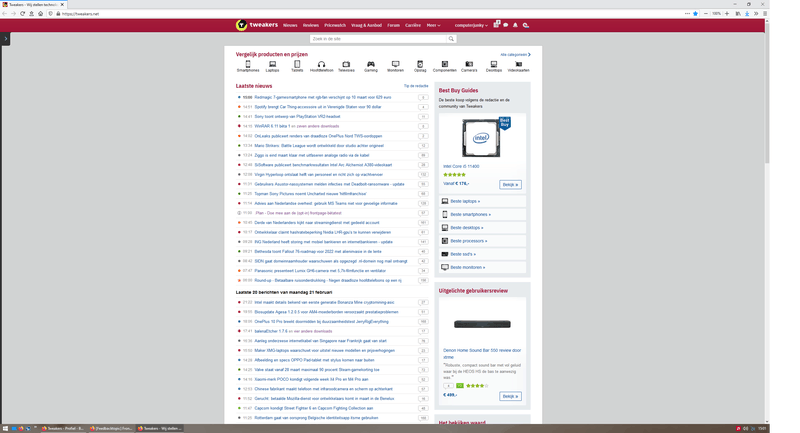Image resolution: width=800 pixels, height=433 pixels.
Task: Close the Tweakers browser tab
Action: coord(62,4)
